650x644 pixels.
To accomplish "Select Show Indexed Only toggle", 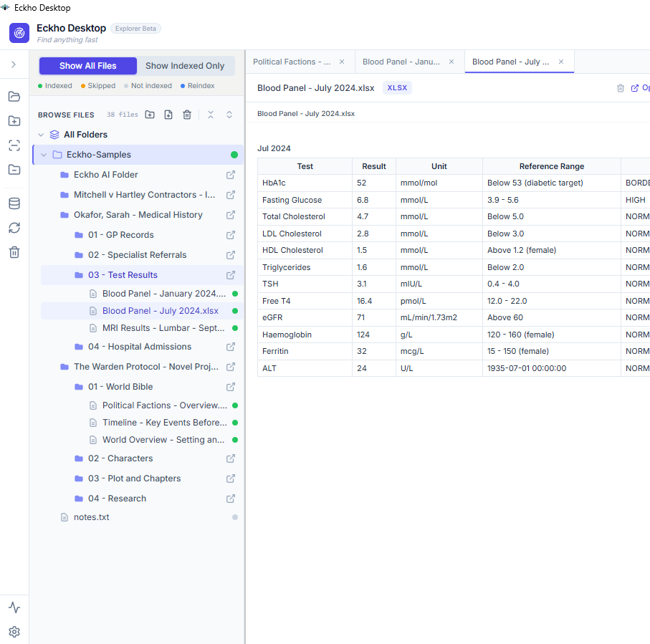I will (x=185, y=66).
